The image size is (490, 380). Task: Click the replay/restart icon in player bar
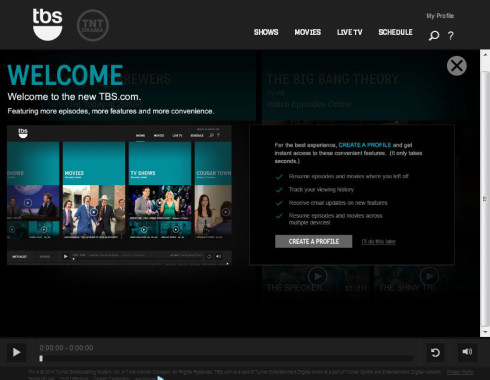pyautogui.click(x=435, y=352)
